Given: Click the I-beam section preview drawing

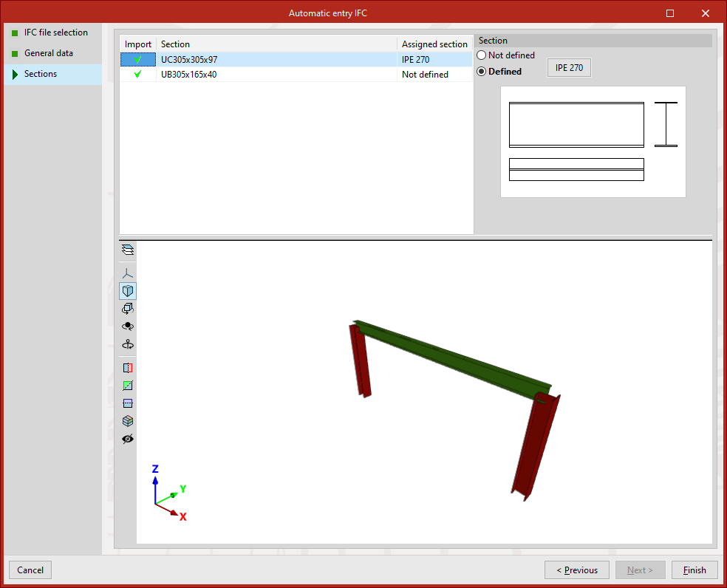Looking at the screenshot, I should click(x=593, y=142).
